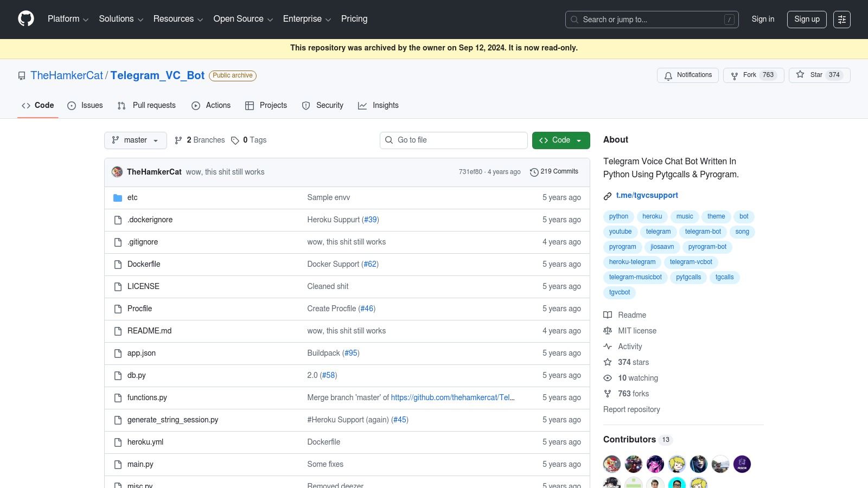868x488 pixels.
Task: Click the bell icon in Notifications button
Action: click(668, 75)
